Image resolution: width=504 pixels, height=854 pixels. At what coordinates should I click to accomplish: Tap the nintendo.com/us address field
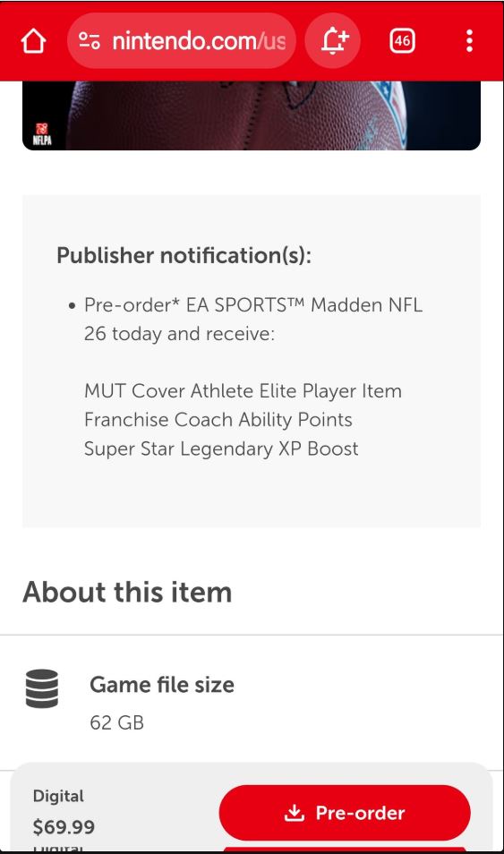(x=182, y=41)
